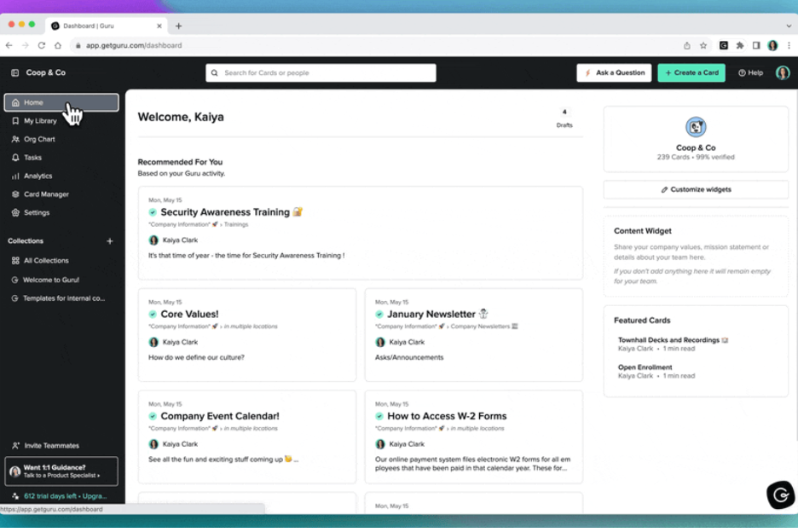The image size is (798, 532).
Task: Open Analytics section
Action: coord(38,176)
